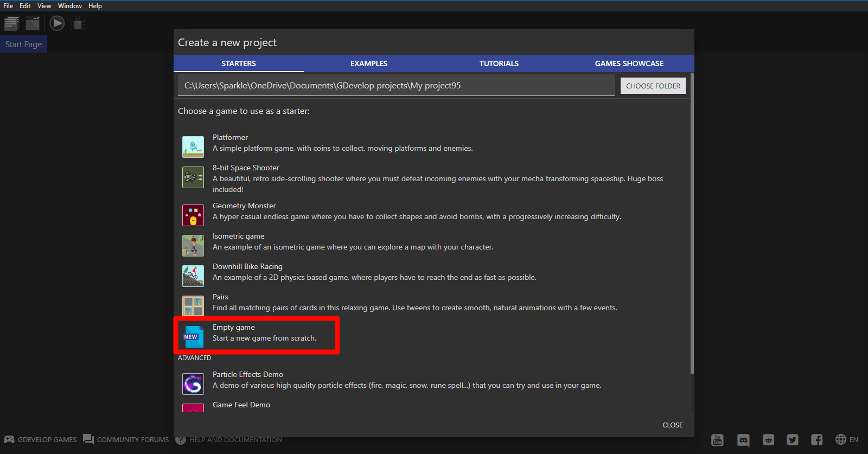Screen dimensions: 868x454
Task: Click the Choose Folder button
Action: tap(653, 86)
